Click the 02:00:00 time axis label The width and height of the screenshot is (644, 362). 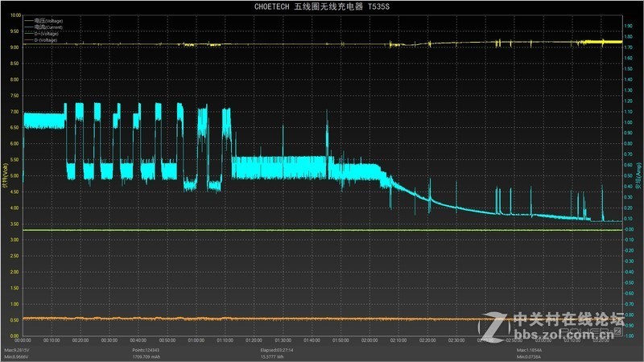pos(369,340)
